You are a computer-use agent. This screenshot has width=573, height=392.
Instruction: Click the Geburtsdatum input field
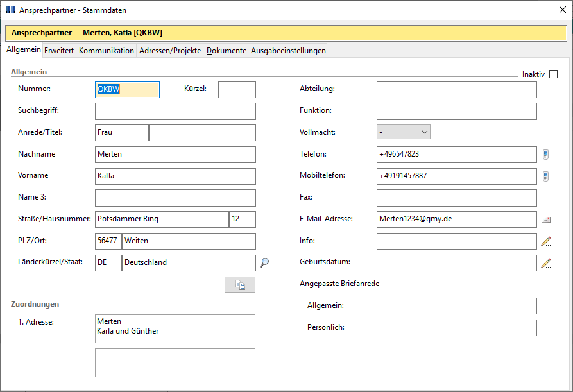(457, 263)
